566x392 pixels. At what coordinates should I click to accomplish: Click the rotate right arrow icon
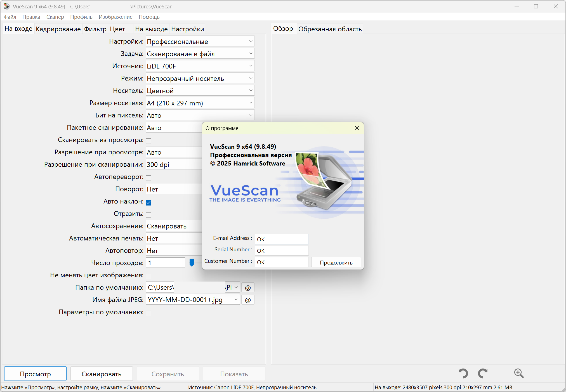click(x=483, y=374)
